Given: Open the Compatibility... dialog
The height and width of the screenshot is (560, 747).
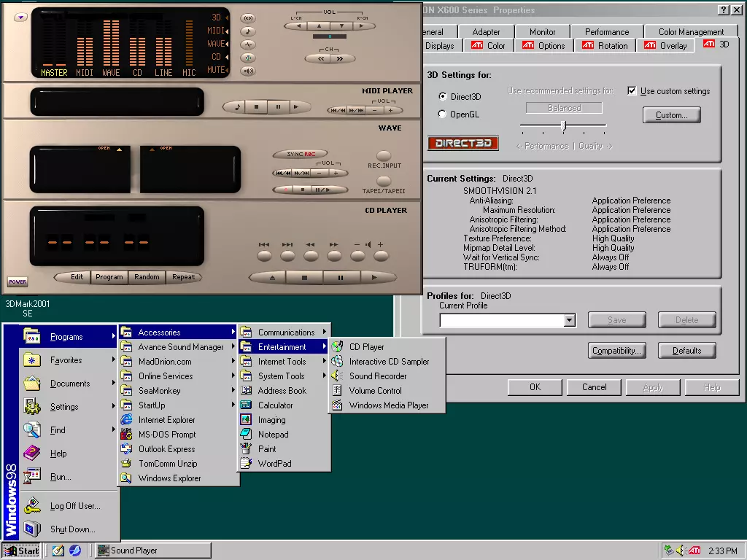Looking at the screenshot, I should (x=616, y=351).
